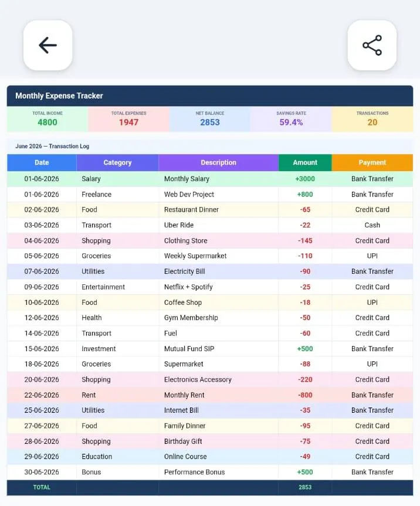Click the Gym Membership description cell

click(x=219, y=318)
